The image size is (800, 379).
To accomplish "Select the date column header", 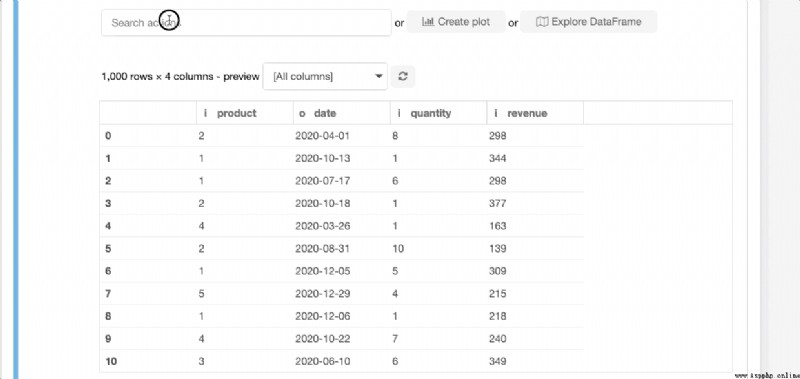I will point(342,113).
